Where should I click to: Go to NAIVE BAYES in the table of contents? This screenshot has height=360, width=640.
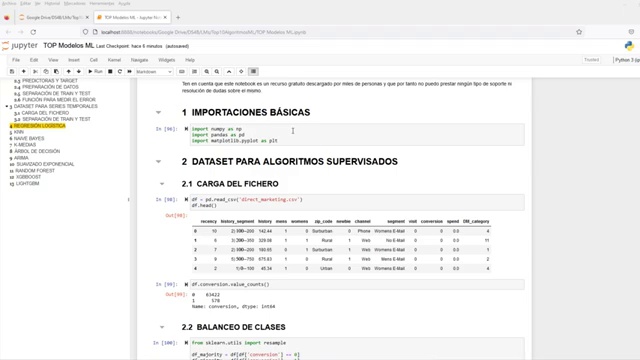(x=29, y=139)
